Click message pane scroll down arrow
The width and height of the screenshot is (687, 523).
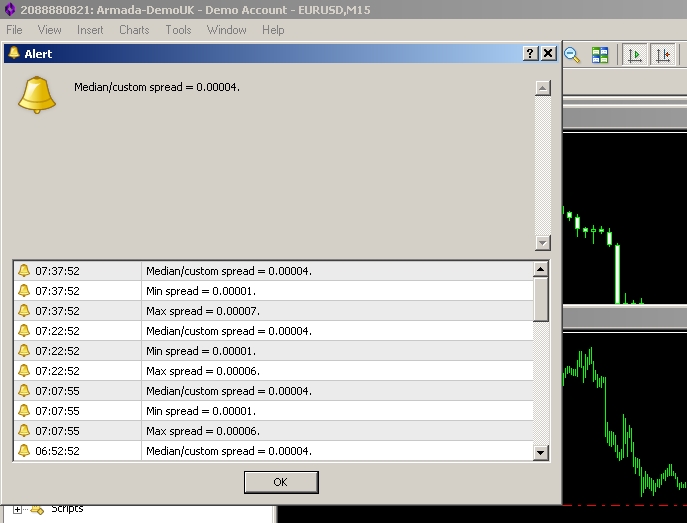tap(542, 243)
